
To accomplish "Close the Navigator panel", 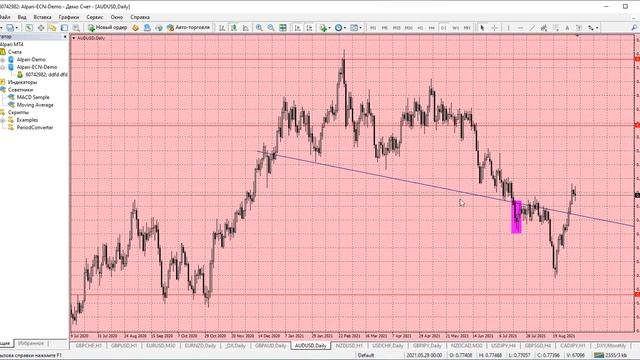I will 65,37.
